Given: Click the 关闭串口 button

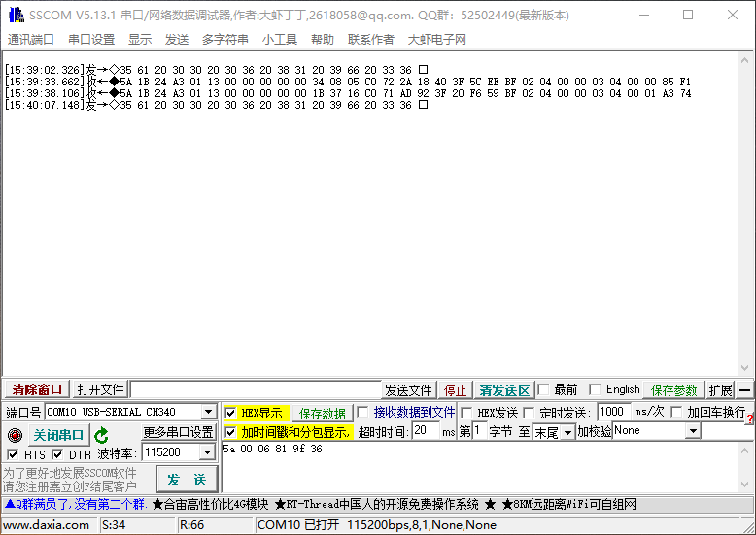Looking at the screenshot, I should pyautogui.click(x=58, y=435).
